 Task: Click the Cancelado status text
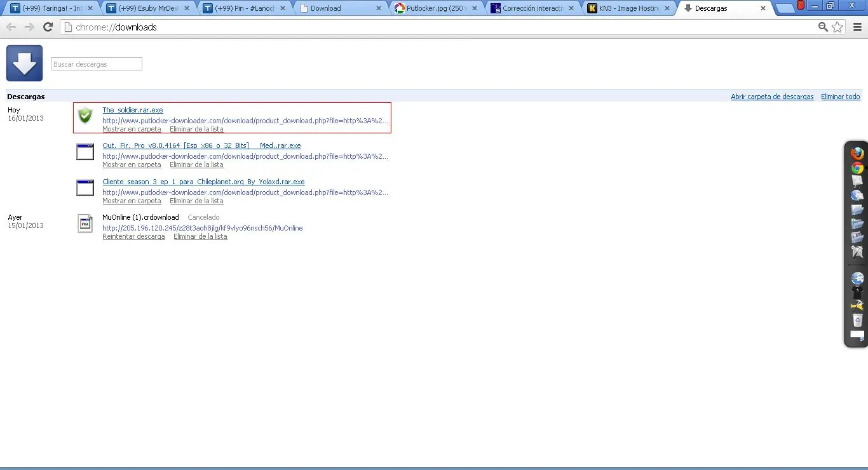pos(203,217)
